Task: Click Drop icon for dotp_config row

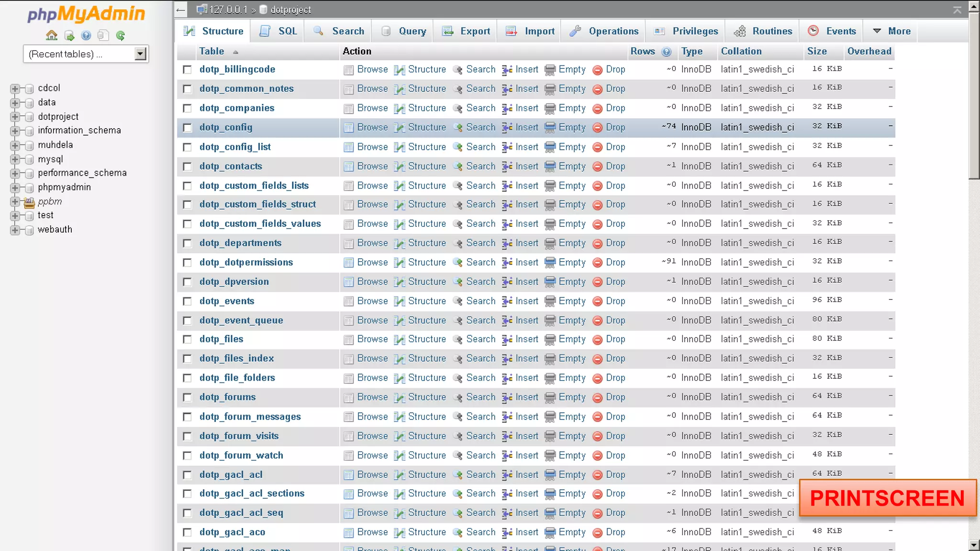Action: point(597,128)
